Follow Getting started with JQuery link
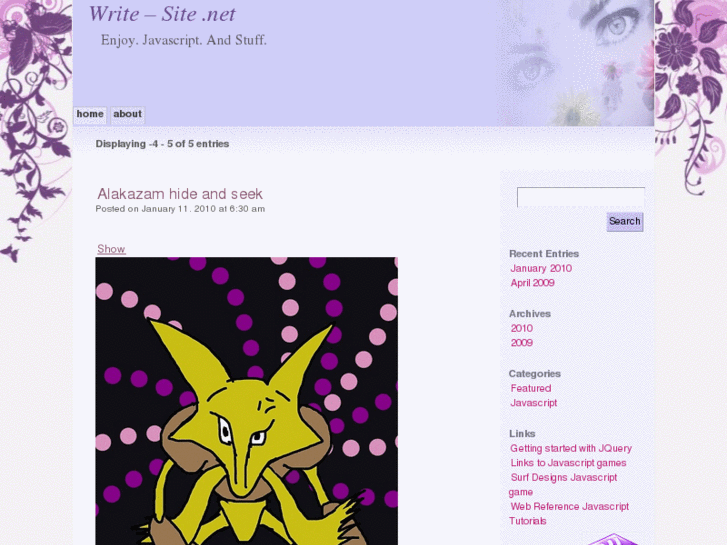This screenshot has width=727, height=545. pyautogui.click(x=571, y=449)
